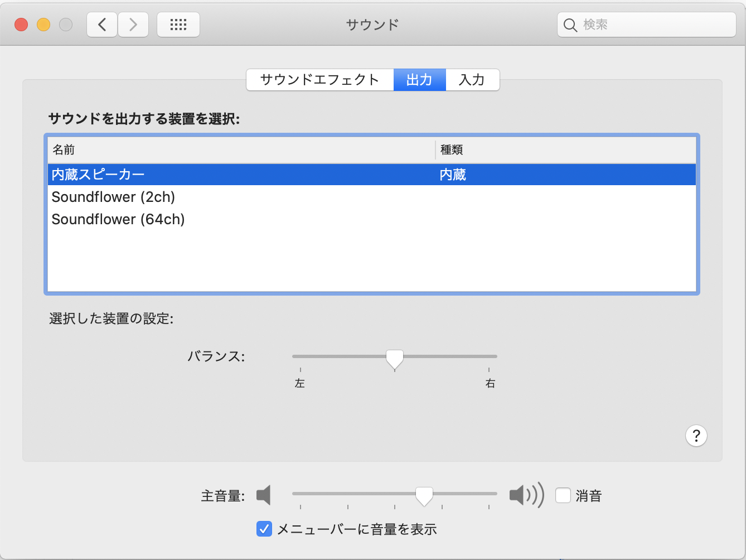
Task: Click the back navigation arrow
Action: [x=101, y=25]
